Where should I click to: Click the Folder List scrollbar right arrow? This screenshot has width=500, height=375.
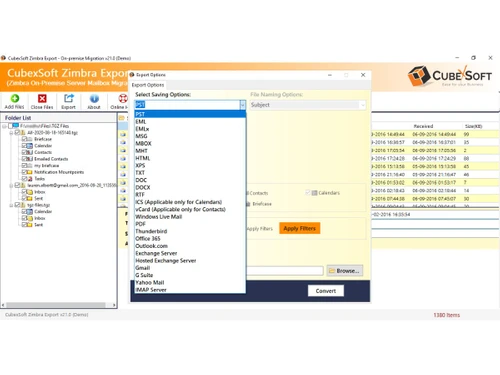(114, 305)
